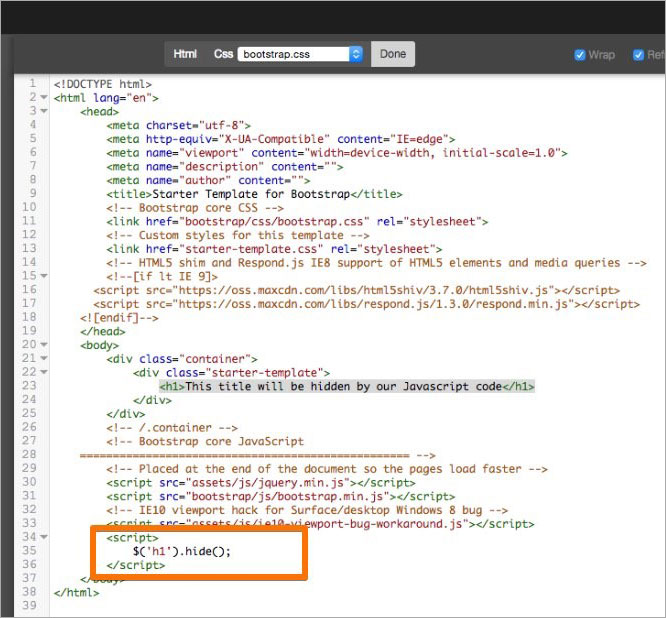This screenshot has height=618, width=666.
Task: Collapse the container div on line 21
Action: pos(44,358)
